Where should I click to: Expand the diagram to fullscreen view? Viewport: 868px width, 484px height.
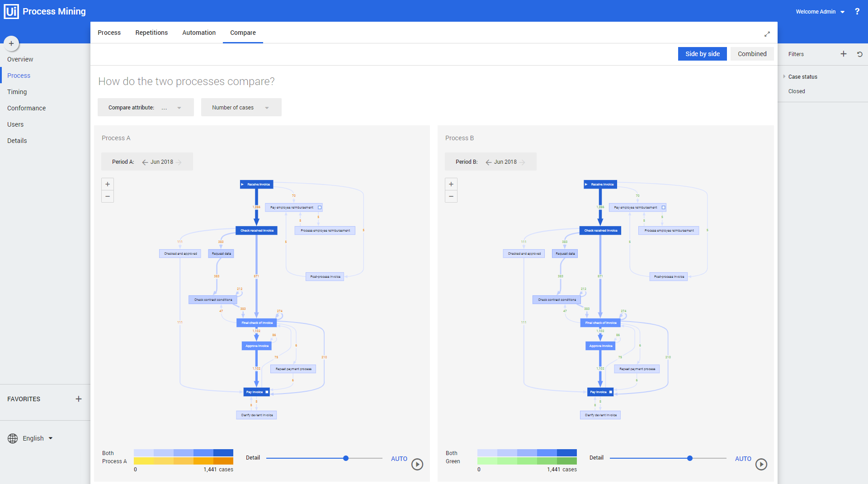point(767,34)
